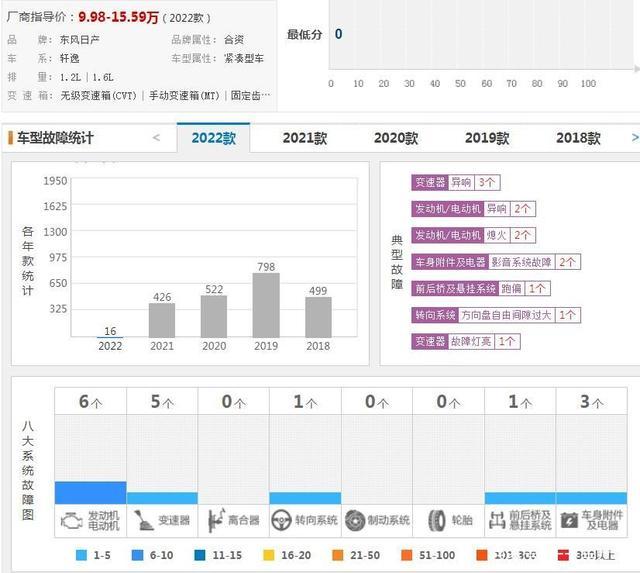The image size is (640, 573).
Task: Select the clutch (离合器) icon
Action: (217, 520)
